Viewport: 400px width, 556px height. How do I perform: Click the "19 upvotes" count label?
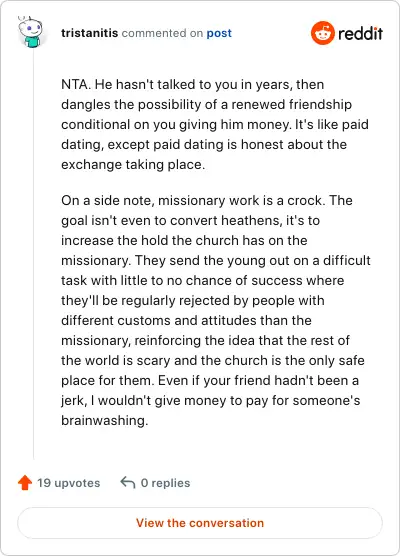click(x=69, y=483)
